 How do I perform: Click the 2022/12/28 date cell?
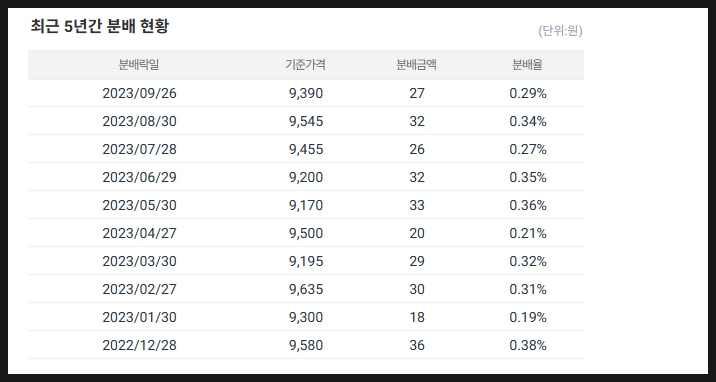(139, 345)
